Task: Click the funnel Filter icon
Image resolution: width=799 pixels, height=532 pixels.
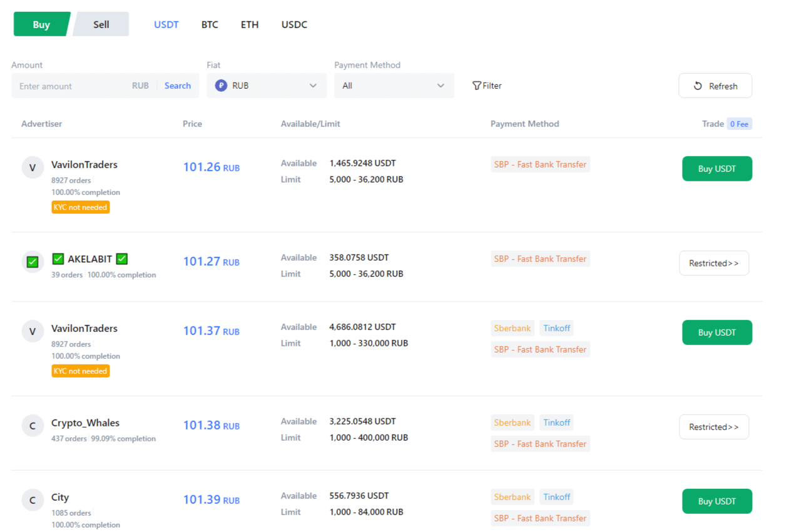Action: tap(477, 86)
